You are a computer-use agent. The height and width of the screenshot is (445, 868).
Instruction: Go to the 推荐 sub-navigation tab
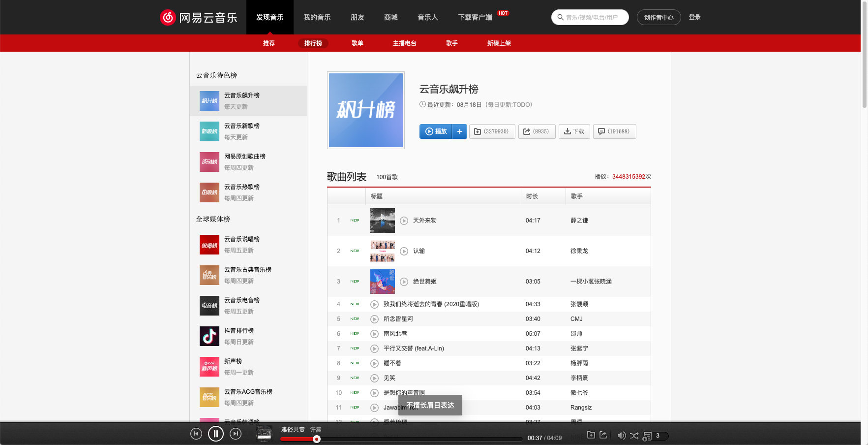click(x=269, y=43)
